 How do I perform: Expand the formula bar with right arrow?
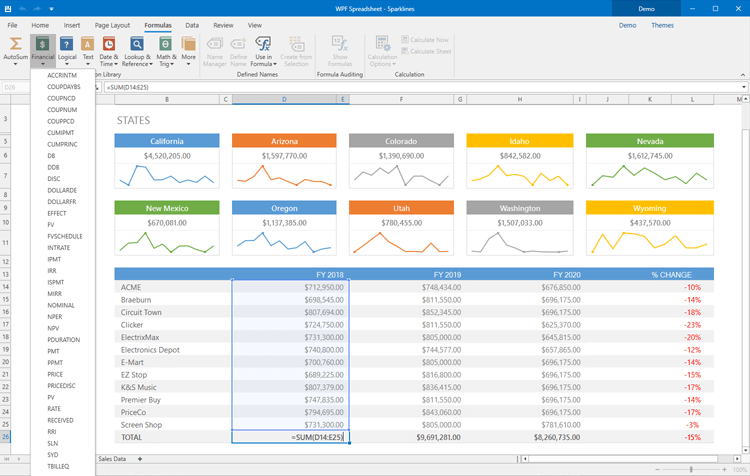(743, 87)
